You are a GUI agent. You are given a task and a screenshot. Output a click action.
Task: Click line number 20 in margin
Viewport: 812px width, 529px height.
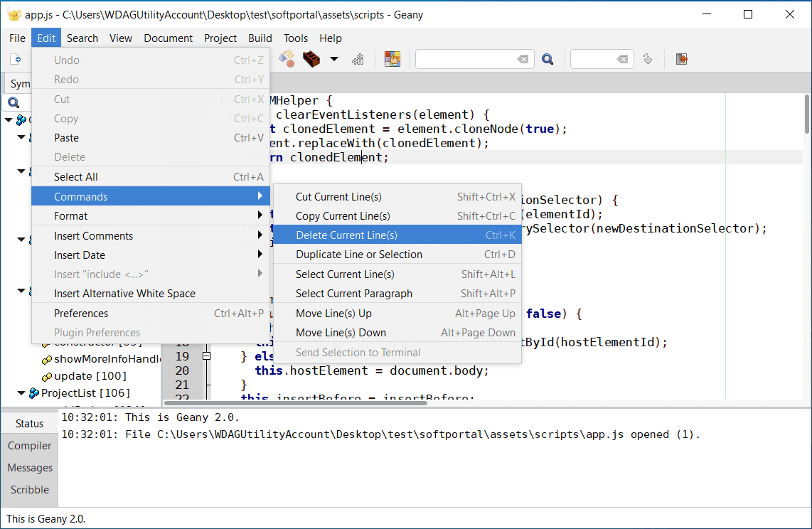pyautogui.click(x=182, y=370)
